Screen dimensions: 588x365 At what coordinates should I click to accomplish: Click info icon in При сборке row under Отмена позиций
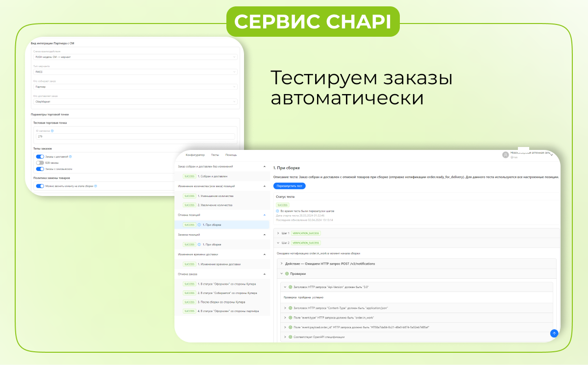click(199, 225)
